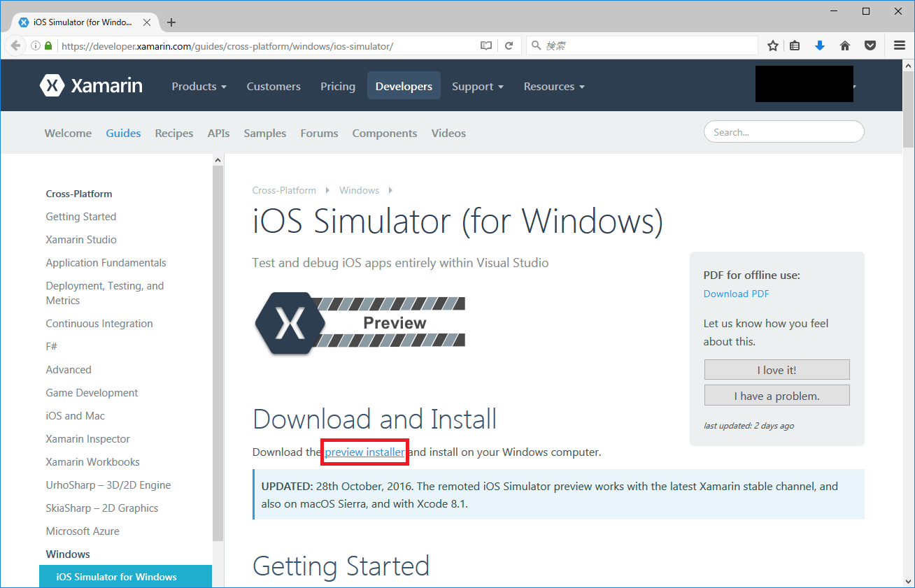Click the I love it! button

[x=776, y=370]
